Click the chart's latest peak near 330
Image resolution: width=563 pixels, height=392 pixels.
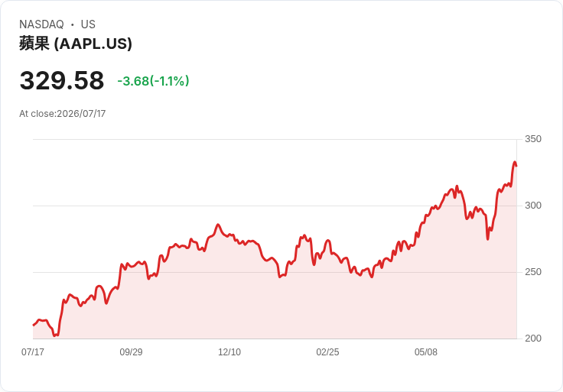point(515,162)
